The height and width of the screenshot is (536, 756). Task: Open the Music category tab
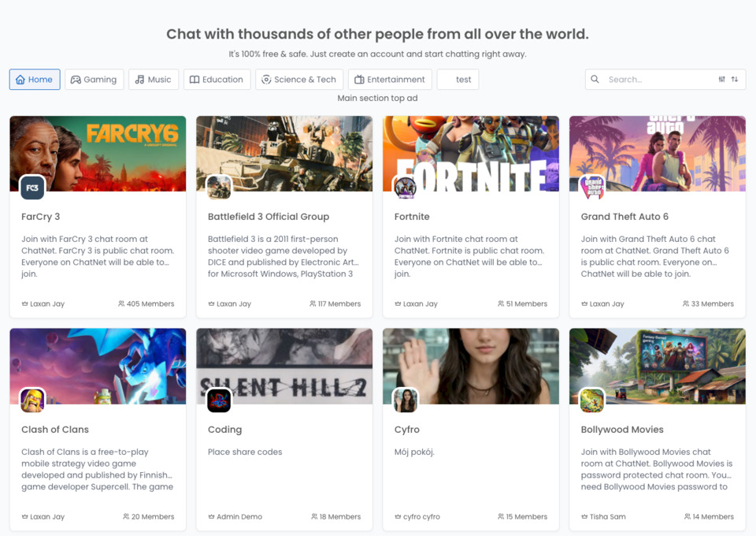pos(153,80)
